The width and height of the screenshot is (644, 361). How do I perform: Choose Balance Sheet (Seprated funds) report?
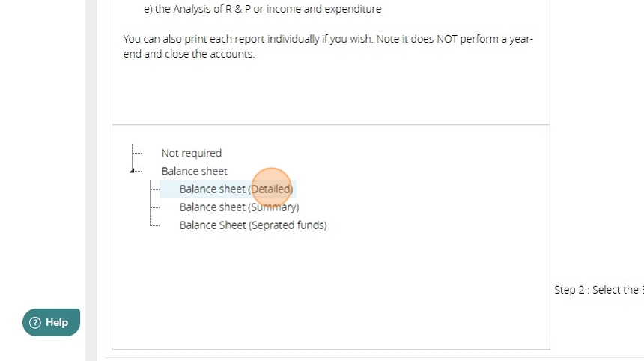point(252,225)
